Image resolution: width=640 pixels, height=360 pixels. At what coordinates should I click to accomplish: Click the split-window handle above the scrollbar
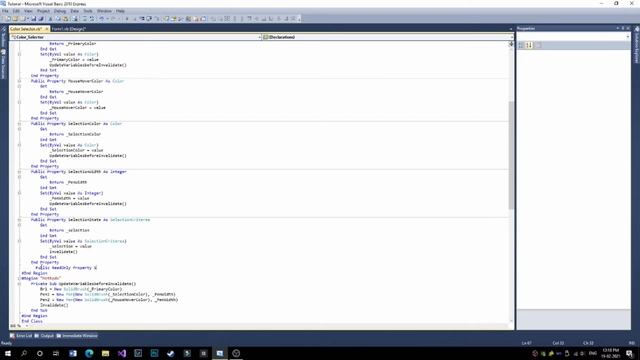coord(511,43)
